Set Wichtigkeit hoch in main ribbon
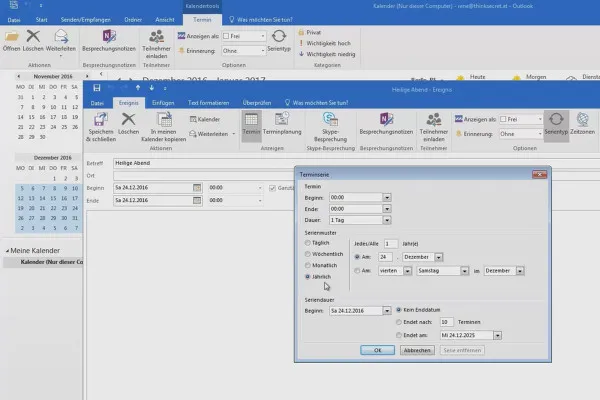 pos(325,43)
